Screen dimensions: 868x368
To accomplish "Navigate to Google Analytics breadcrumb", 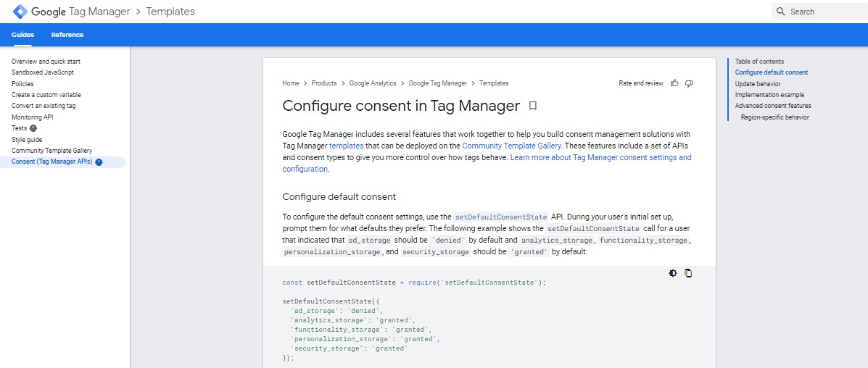I will click(373, 83).
